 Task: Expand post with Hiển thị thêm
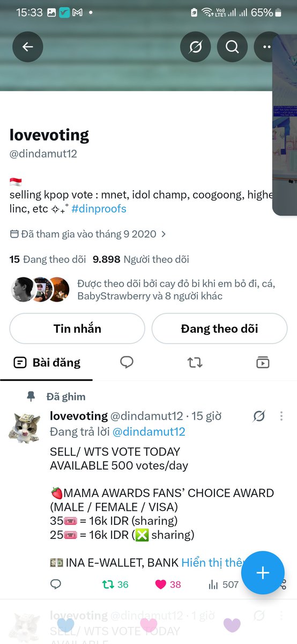212,562
